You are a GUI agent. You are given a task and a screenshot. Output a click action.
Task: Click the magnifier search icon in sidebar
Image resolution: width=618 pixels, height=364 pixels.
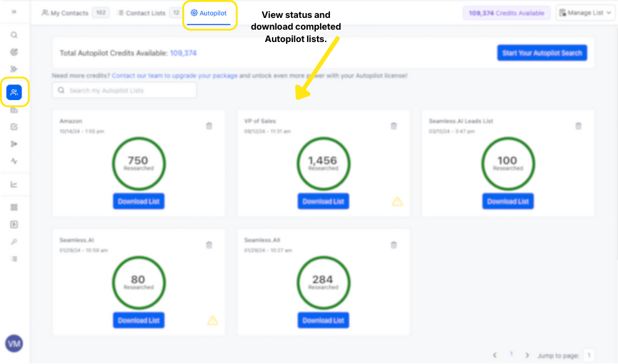[14, 35]
